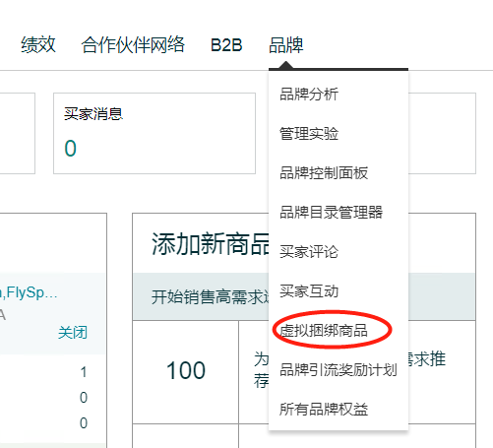Choose 买家互动 menu entry
This screenshot has width=493, height=448.
pyautogui.click(x=309, y=291)
